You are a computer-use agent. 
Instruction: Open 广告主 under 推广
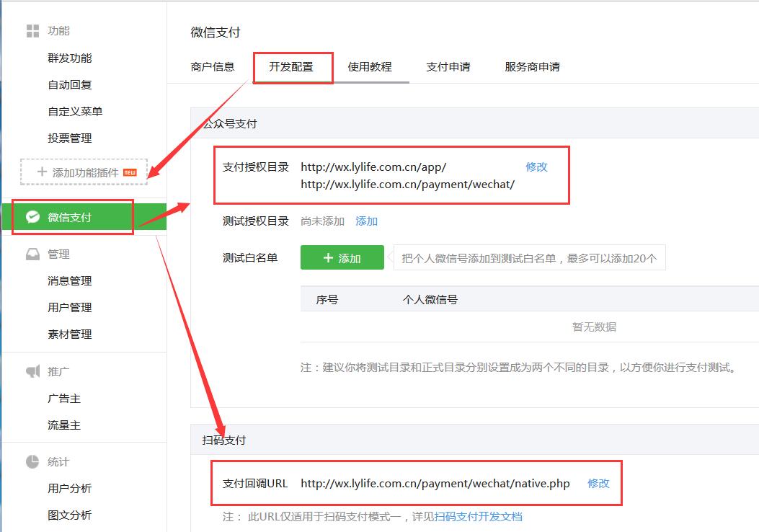pyautogui.click(x=64, y=399)
